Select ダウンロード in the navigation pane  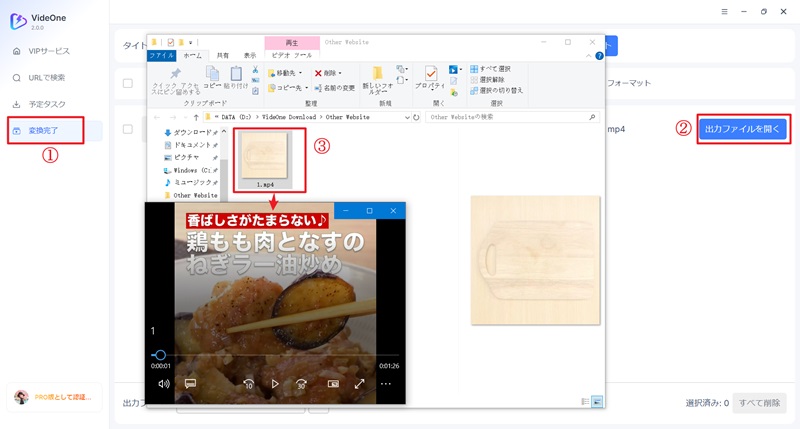click(191, 132)
